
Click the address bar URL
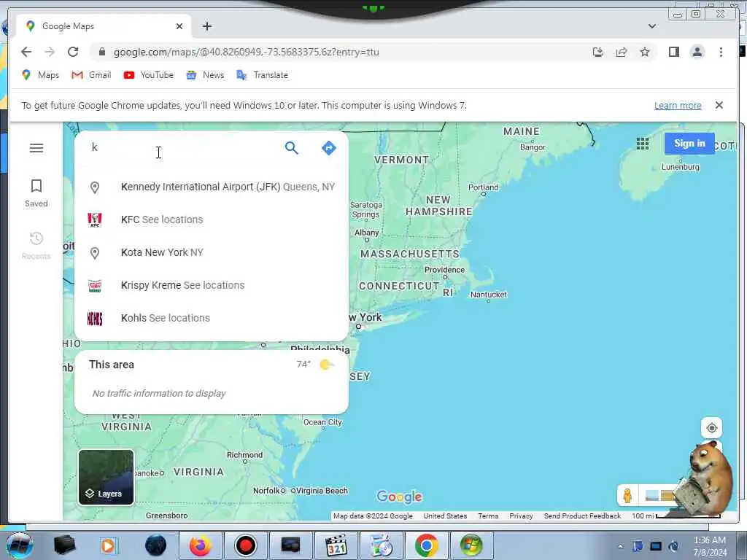point(246,52)
